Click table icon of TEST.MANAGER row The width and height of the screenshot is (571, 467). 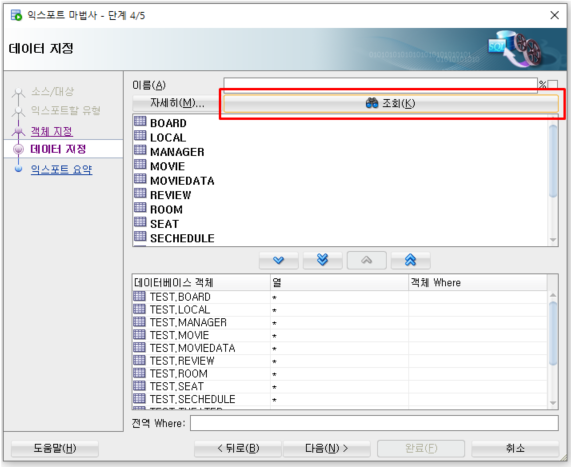click(139, 321)
